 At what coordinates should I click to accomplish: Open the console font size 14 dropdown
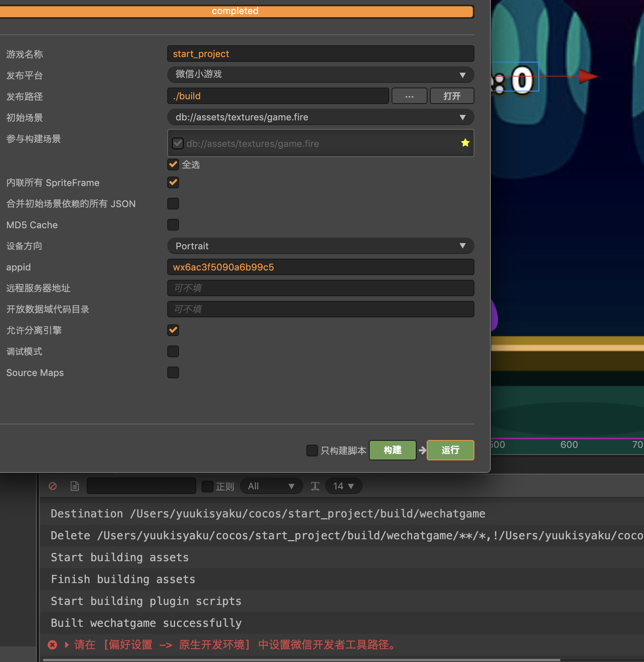click(343, 486)
